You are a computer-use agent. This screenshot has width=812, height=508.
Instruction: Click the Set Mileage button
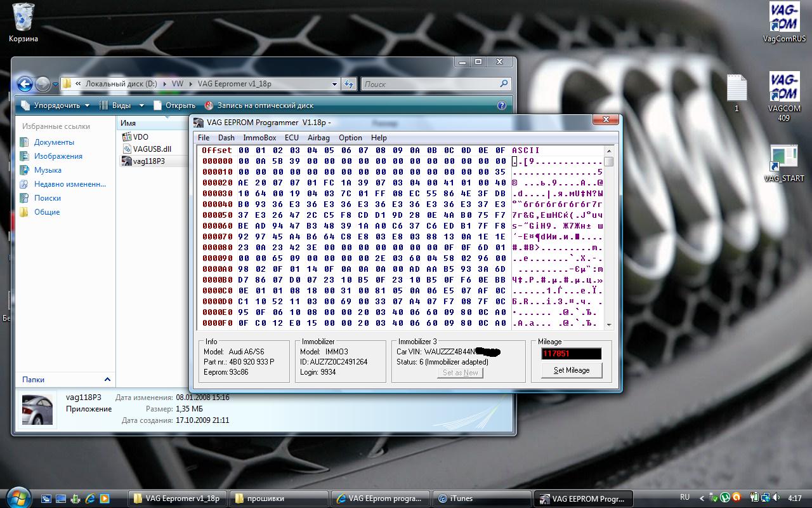(572, 370)
